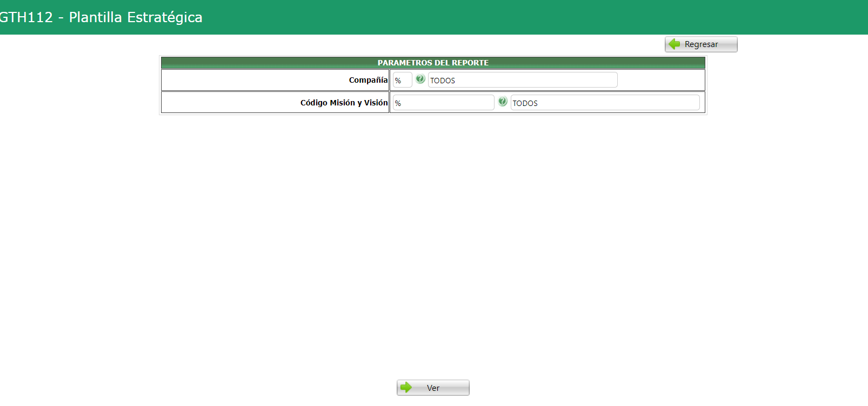Click the green arrow icon on Ver
Screen dimensions: 868x406
406,387
